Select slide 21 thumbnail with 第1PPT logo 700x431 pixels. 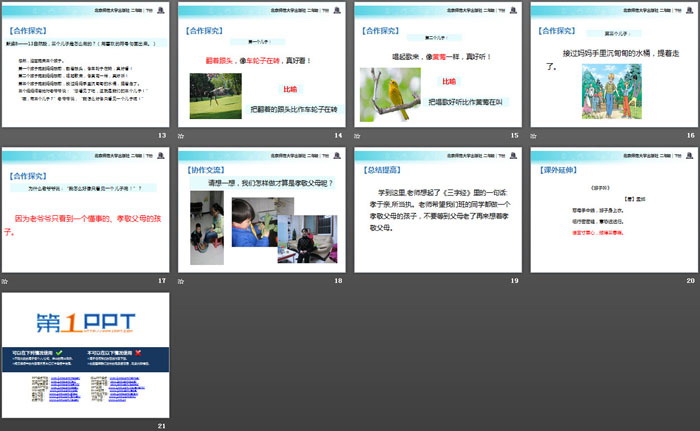(86, 356)
